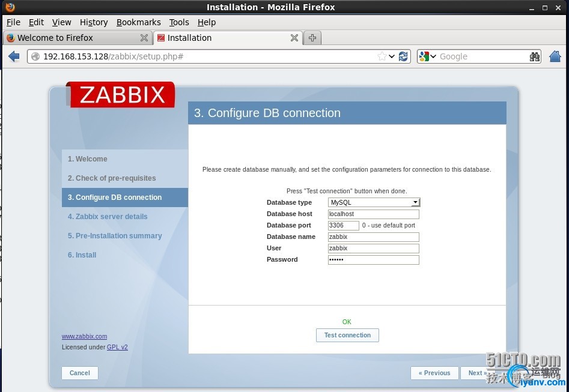This screenshot has width=569, height=392.
Task: Open the Tools menu
Action: (179, 22)
